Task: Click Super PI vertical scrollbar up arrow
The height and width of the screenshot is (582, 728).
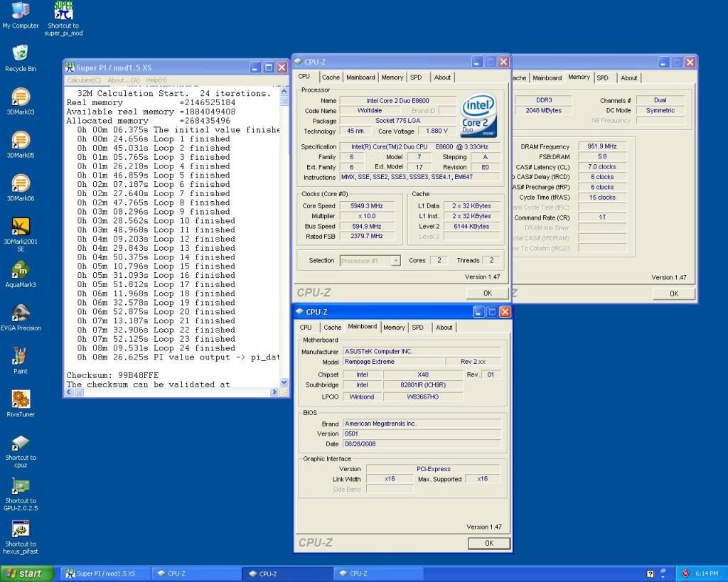Action: [284, 91]
